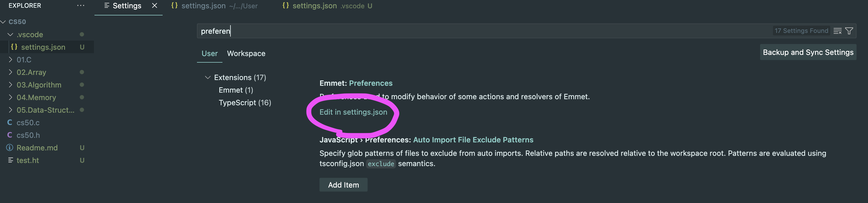Expand the 02.Array folder
The image size is (868, 203).
coord(10,72)
